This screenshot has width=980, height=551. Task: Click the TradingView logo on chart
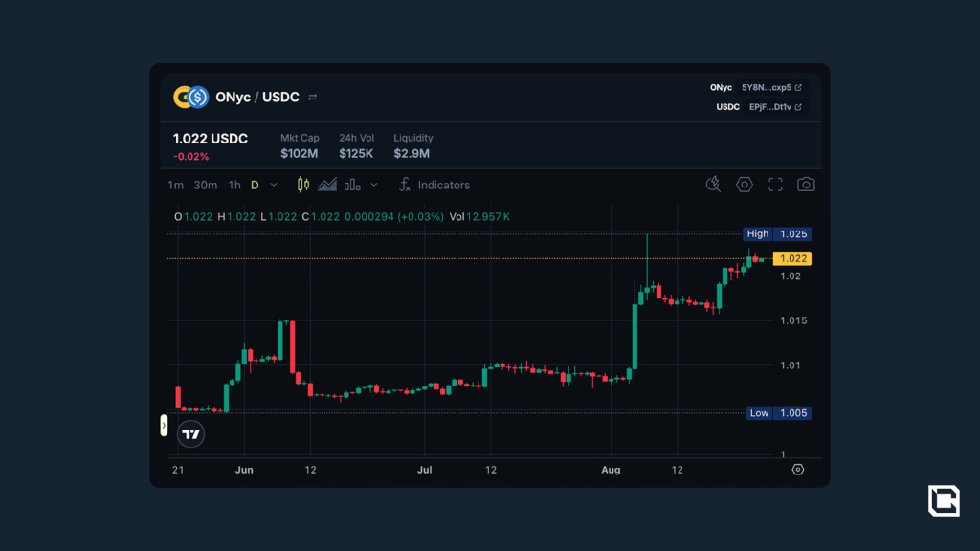[191, 434]
